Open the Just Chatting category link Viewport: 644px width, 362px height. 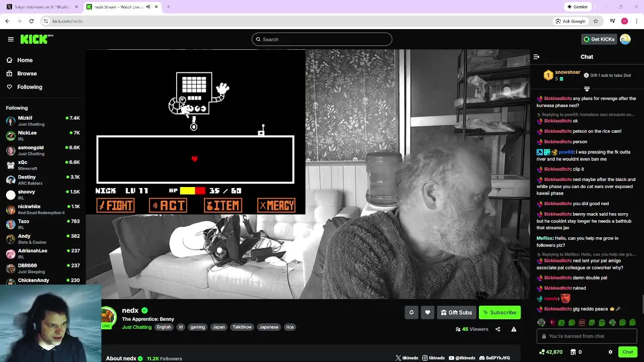(x=136, y=327)
